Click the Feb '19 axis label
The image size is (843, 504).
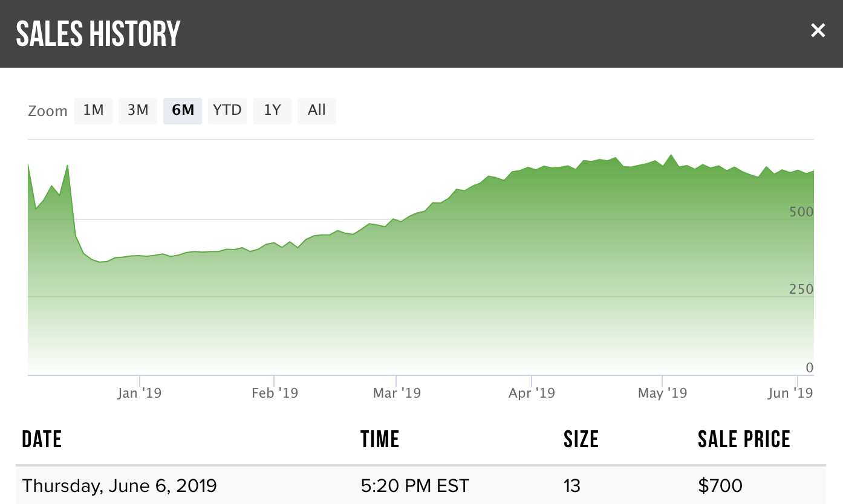pos(275,393)
